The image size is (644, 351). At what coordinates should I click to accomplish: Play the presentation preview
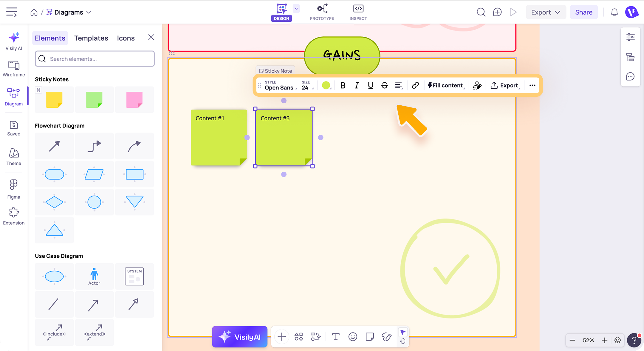[x=513, y=12]
